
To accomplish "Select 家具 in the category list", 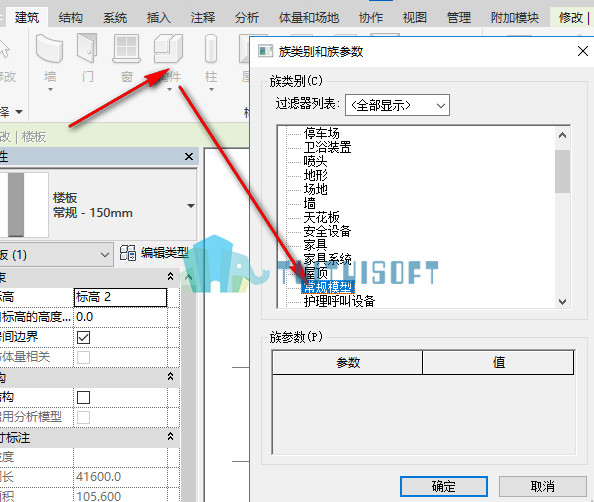I will pyautogui.click(x=315, y=245).
